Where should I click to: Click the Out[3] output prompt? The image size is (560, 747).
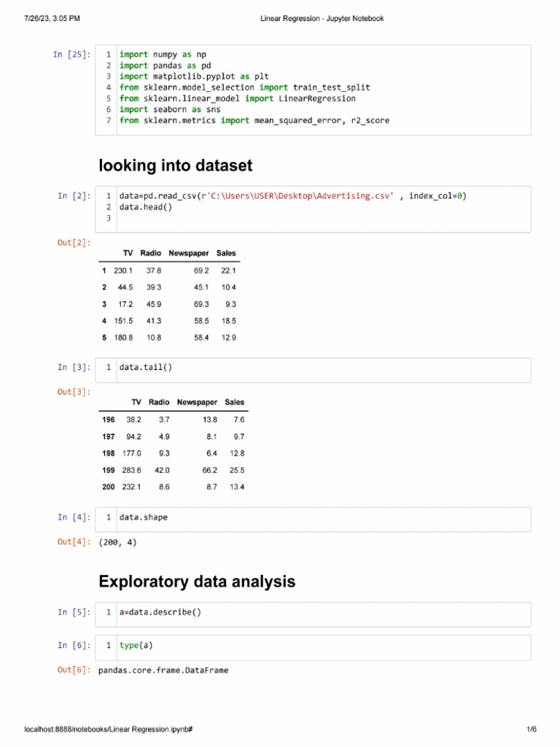coord(74,392)
